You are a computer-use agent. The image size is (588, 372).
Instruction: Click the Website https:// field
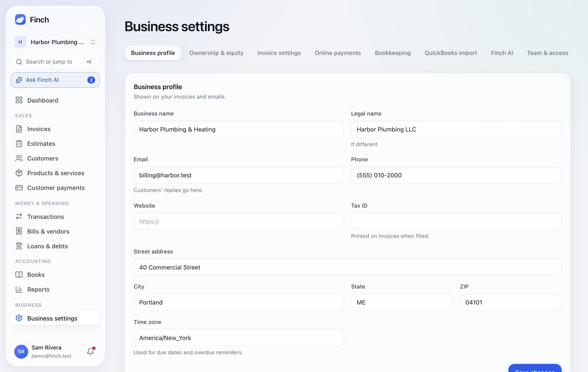pyautogui.click(x=239, y=221)
